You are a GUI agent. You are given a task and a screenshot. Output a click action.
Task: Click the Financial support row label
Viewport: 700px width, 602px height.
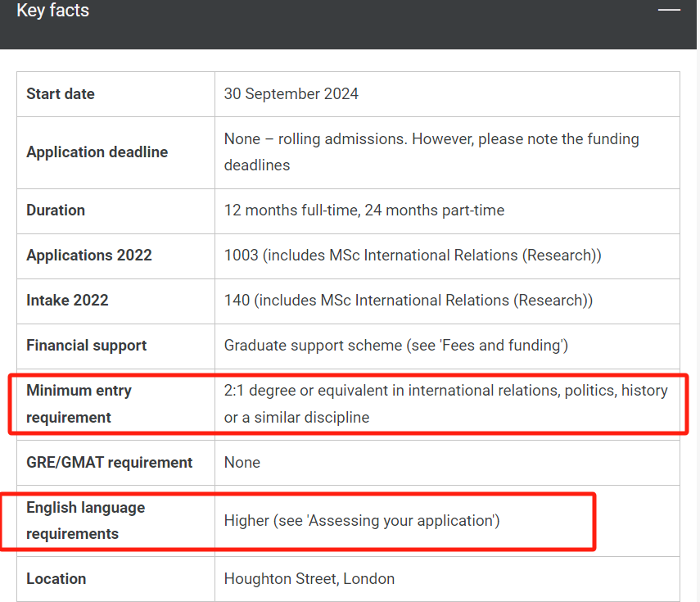pos(86,346)
